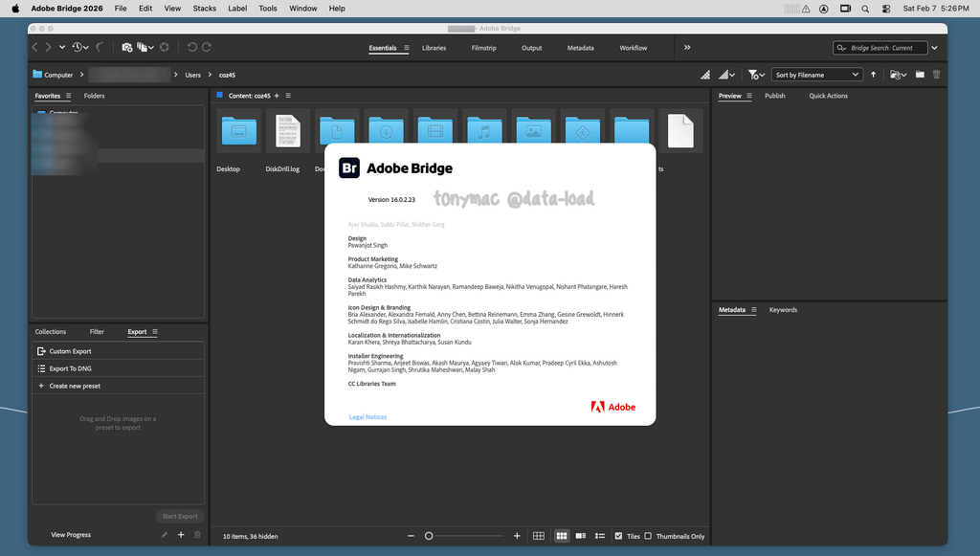Viewport: 980px width, 556px height.
Task: Go forward using the forward arrow
Action: [48, 48]
